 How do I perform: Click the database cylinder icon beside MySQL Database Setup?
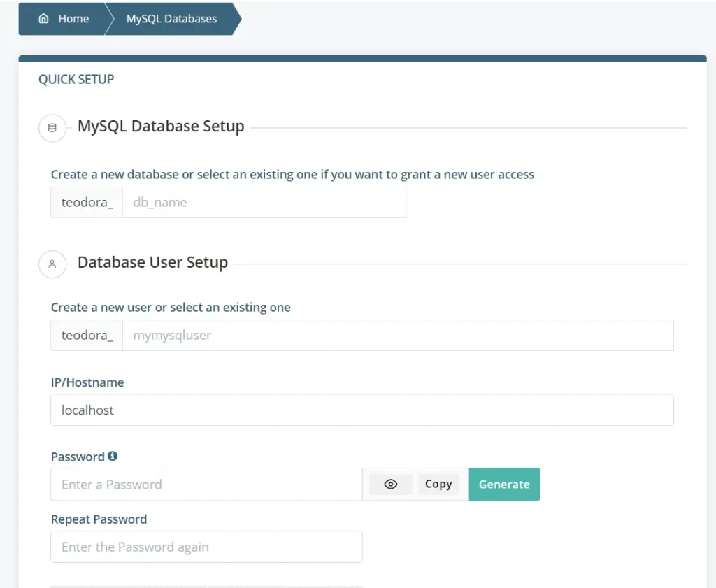[52, 128]
